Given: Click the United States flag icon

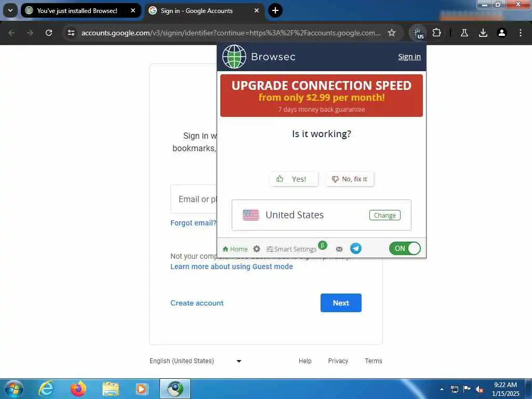Looking at the screenshot, I should click(251, 215).
